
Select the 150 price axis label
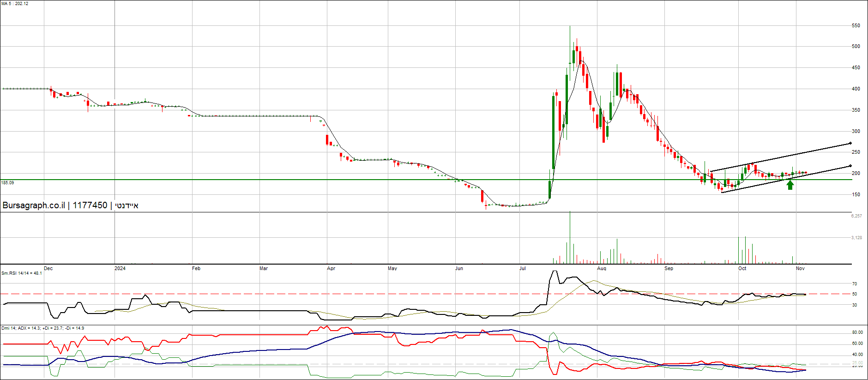pos(856,194)
